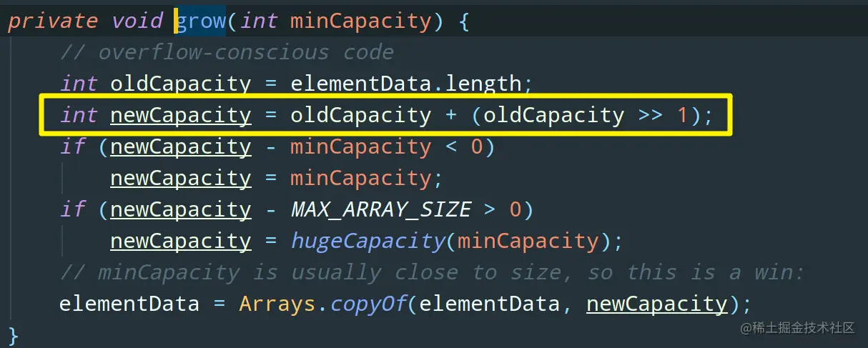Screen dimensions: 868x348
Task: Click newCapacity argument in copyOf call
Action: pos(656,304)
